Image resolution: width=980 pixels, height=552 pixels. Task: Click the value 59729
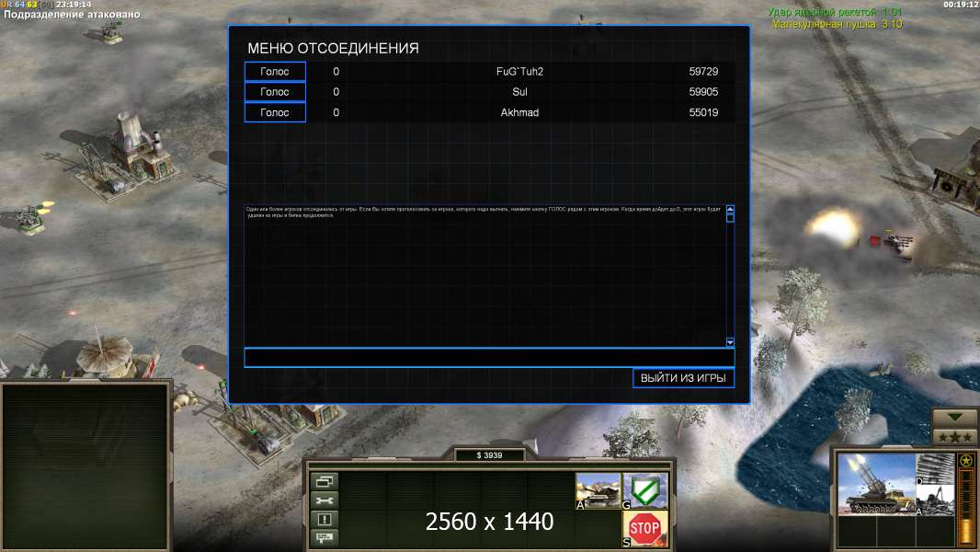(x=703, y=71)
